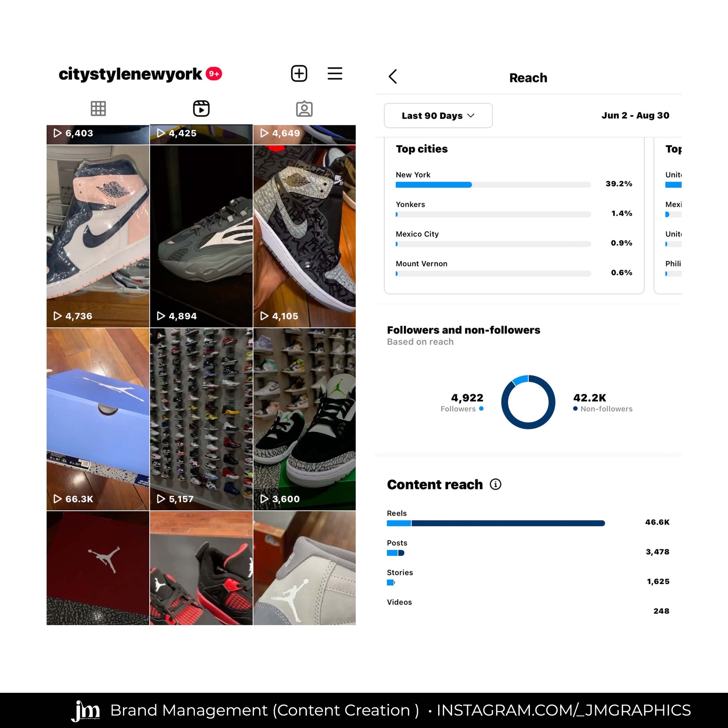The height and width of the screenshot is (728, 728).
Task: Open the sneaker wall reel with 5,157 views
Action: (201, 419)
